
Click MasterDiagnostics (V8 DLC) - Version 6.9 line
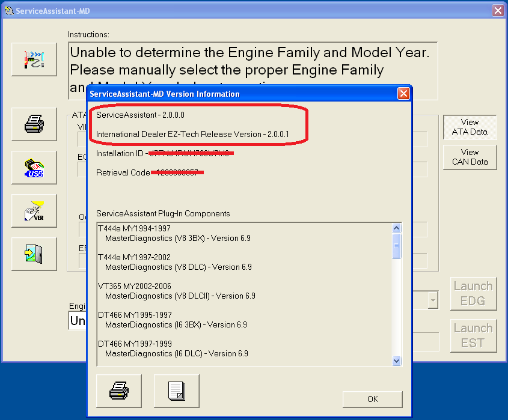click(179, 267)
